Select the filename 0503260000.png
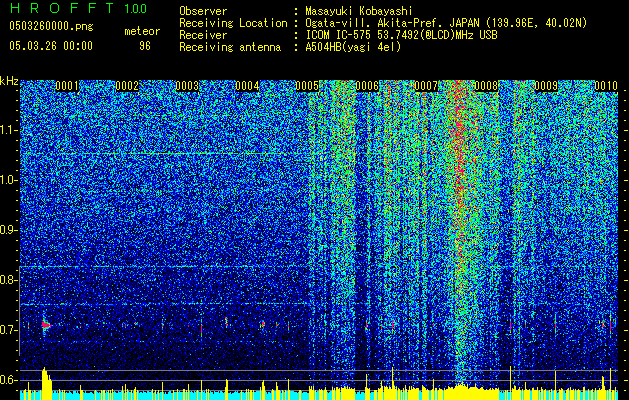The width and height of the screenshot is (629, 400). pyautogui.click(x=51, y=26)
